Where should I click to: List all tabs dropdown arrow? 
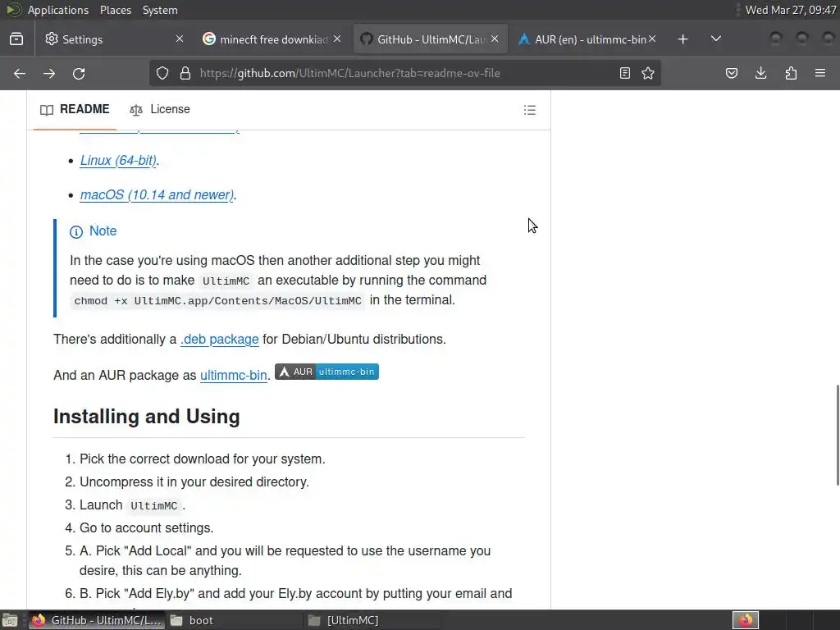click(715, 39)
